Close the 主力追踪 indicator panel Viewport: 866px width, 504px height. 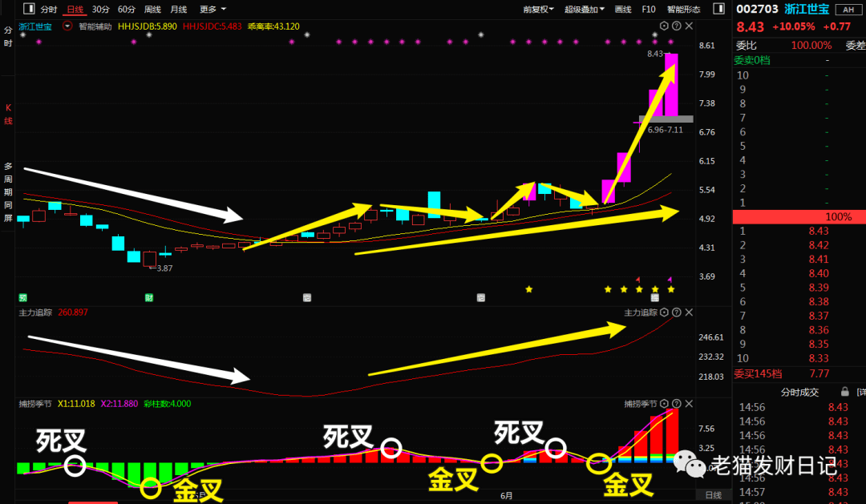tap(689, 312)
